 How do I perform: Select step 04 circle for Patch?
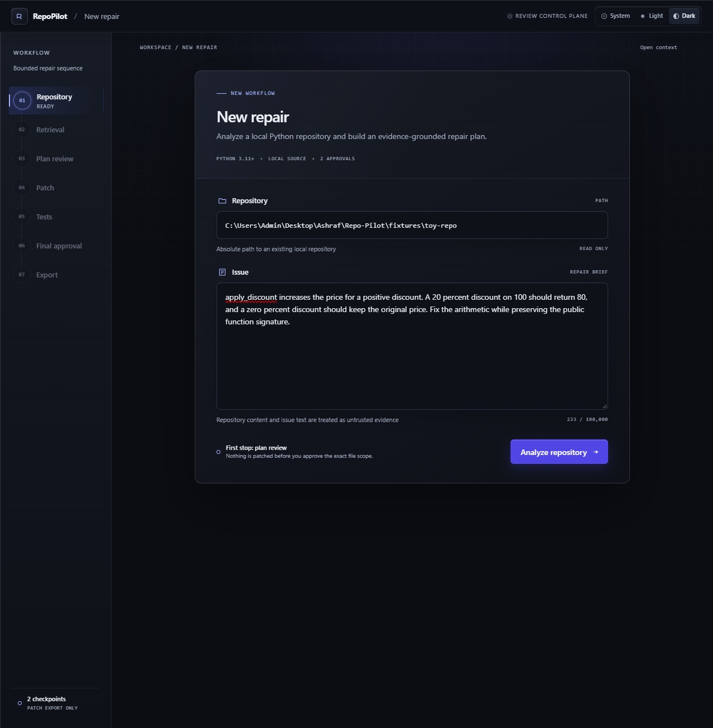tap(22, 188)
